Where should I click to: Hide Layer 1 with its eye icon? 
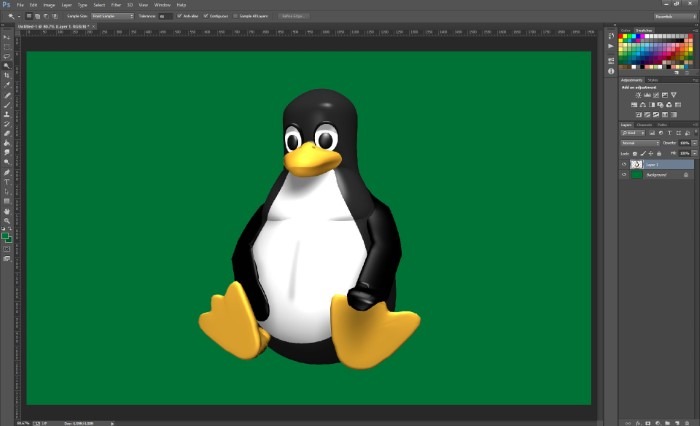(x=624, y=164)
